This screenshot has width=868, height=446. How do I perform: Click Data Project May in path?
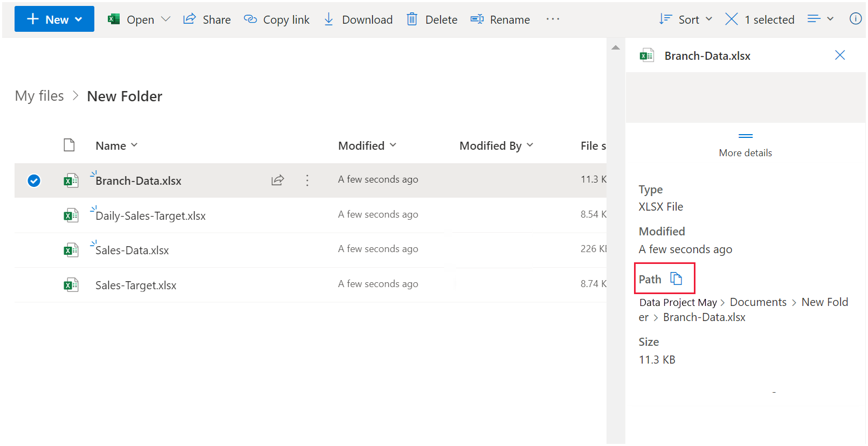[678, 302]
